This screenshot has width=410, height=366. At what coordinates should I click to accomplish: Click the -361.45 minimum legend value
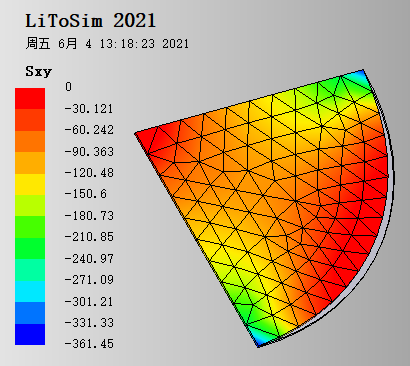pos(89,344)
